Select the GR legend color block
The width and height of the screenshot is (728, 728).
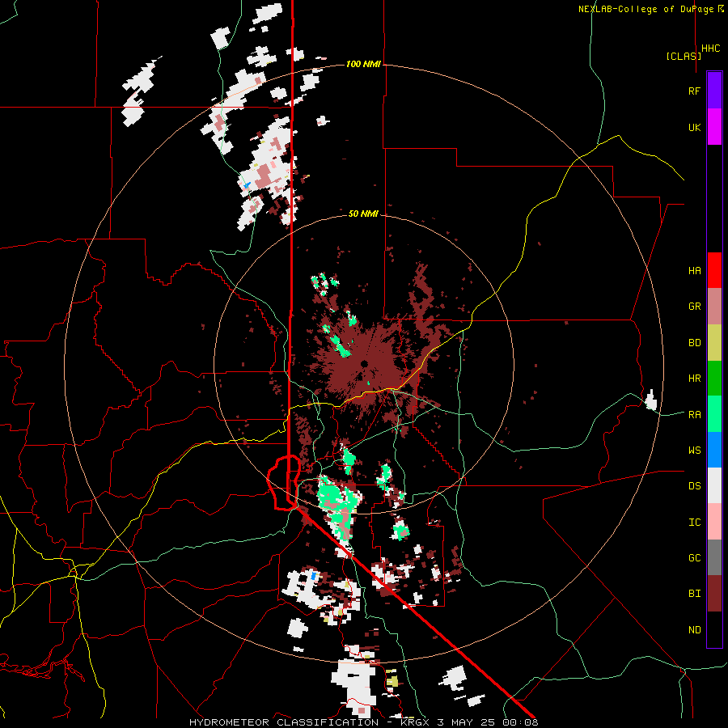(x=714, y=307)
